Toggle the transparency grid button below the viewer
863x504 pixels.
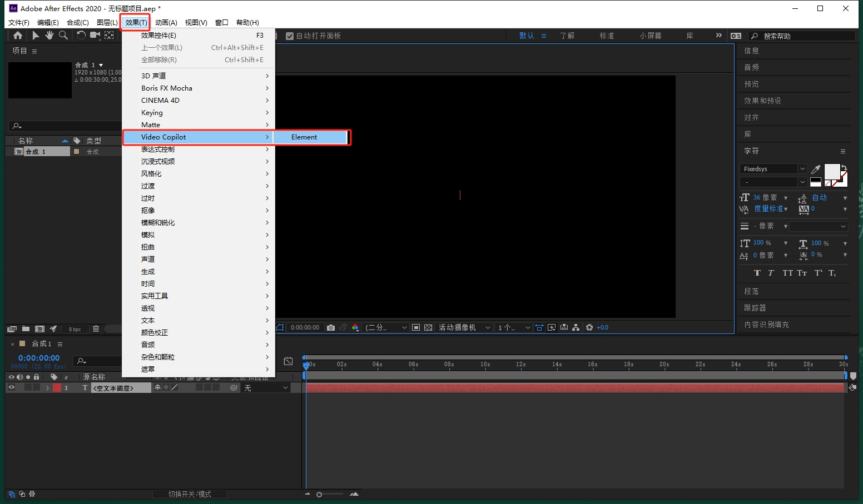tap(428, 328)
